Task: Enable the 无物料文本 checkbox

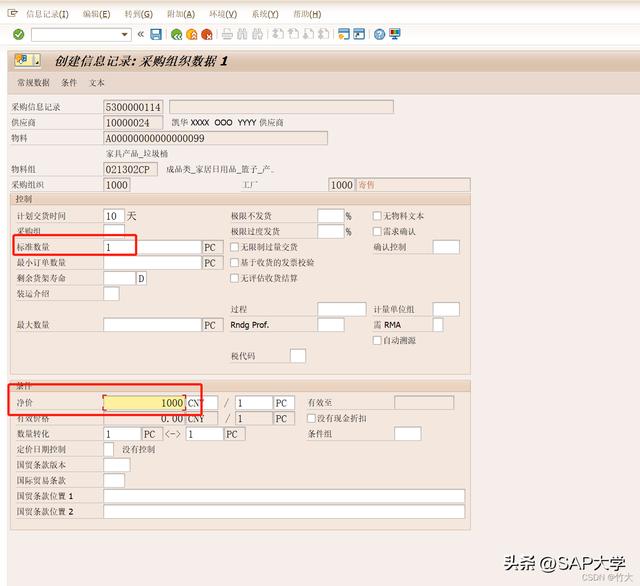Action: (377, 216)
